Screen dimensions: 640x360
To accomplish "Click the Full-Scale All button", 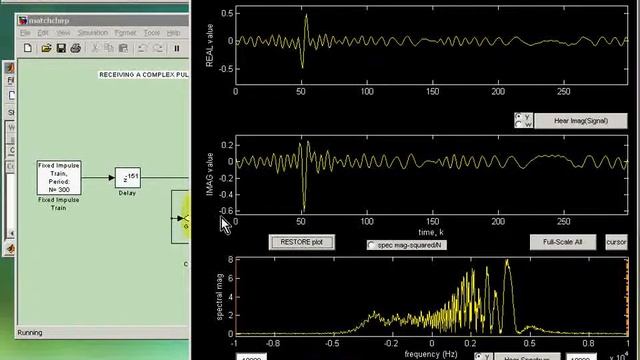I will click(x=563, y=242).
